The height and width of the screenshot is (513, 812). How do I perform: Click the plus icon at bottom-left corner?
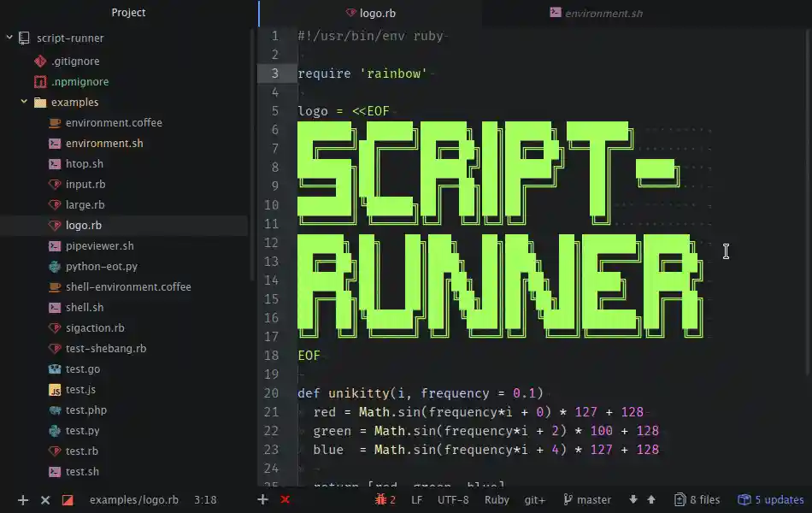[x=23, y=499]
